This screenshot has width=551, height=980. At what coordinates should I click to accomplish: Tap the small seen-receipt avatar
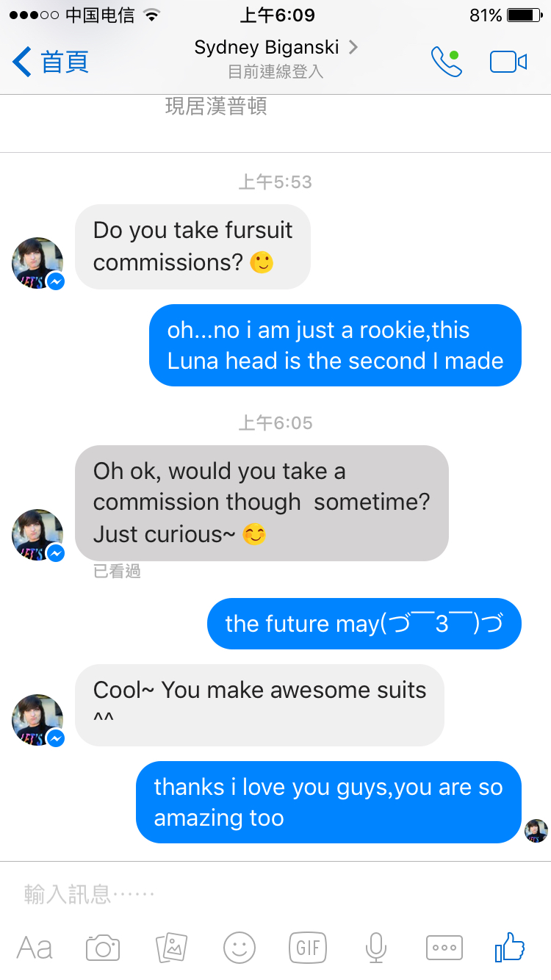click(536, 831)
